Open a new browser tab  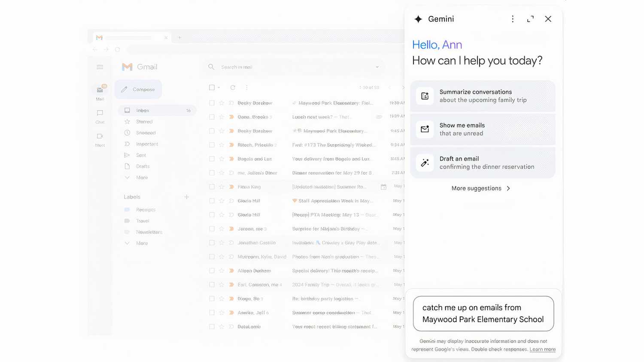click(x=179, y=38)
